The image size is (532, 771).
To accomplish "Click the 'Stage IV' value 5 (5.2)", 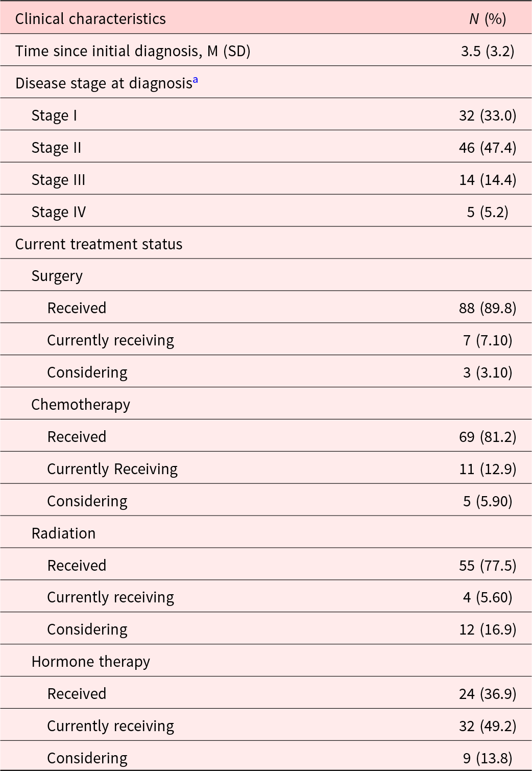I will [488, 212].
